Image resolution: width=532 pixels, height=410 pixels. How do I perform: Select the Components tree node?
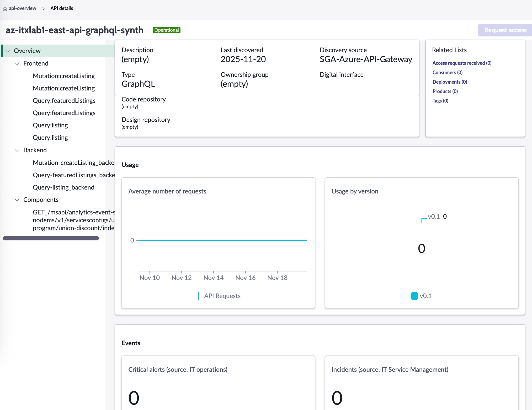pyautogui.click(x=41, y=200)
